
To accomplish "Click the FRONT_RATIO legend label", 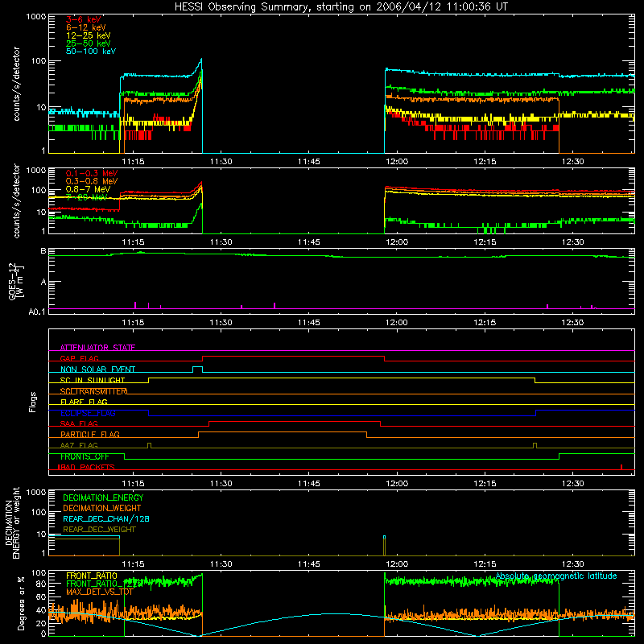I will pyautogui.click(x=92, y=576).
